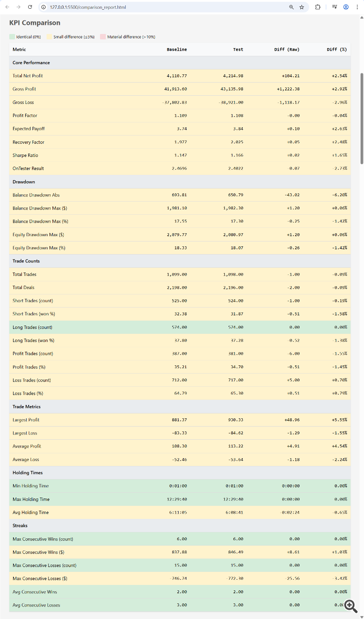Screen dimensions: 364x619
Task: Click the pink Material difference legend swatch
Action: [103, 37]
